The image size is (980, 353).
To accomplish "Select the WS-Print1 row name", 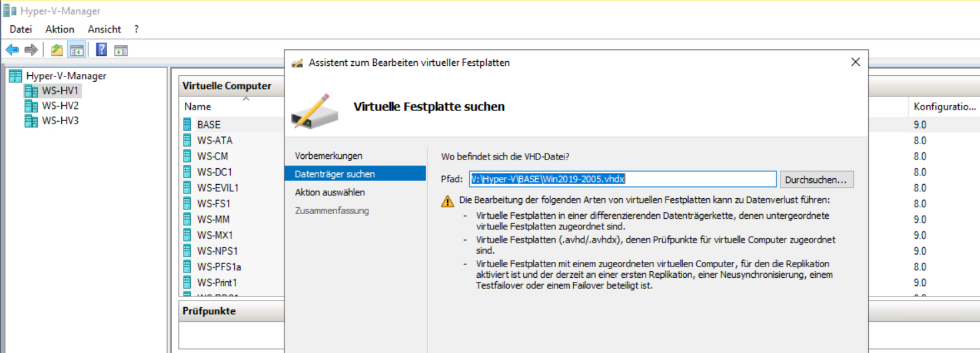I will 217,283.
